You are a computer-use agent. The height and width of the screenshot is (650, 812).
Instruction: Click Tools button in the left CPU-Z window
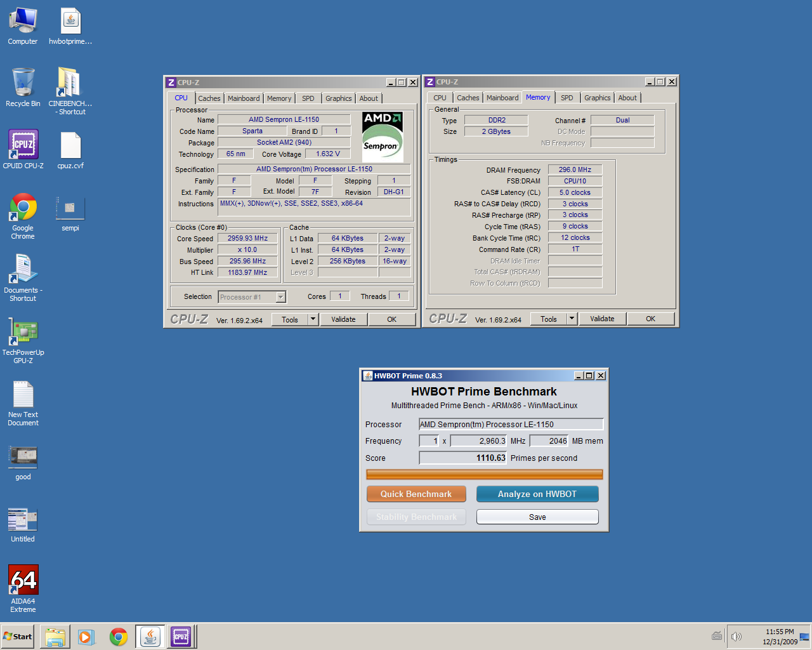click(x=290, y=319)
